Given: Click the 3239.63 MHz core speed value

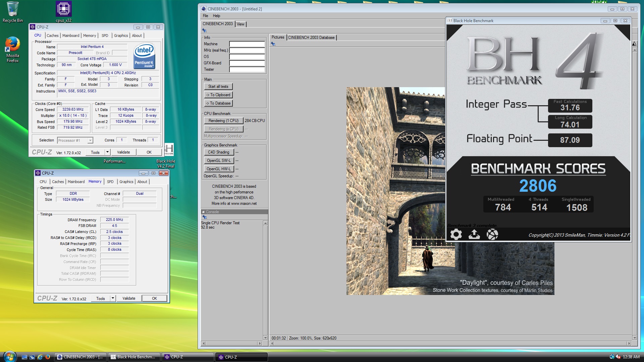Looking at the screenshot, I should [x=73, y=109].
